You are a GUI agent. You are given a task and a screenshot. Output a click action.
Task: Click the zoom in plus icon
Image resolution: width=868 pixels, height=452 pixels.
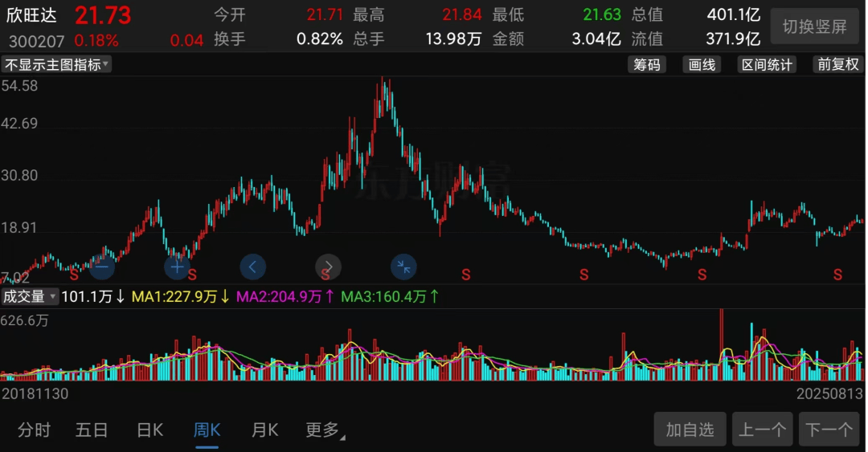[177, 267]
